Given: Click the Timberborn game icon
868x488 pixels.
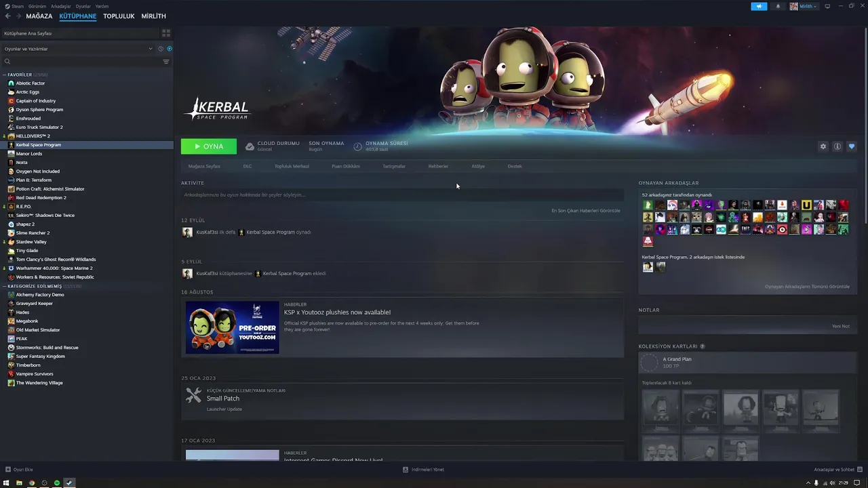Looking at the screenshot, I should pos(11,365).
